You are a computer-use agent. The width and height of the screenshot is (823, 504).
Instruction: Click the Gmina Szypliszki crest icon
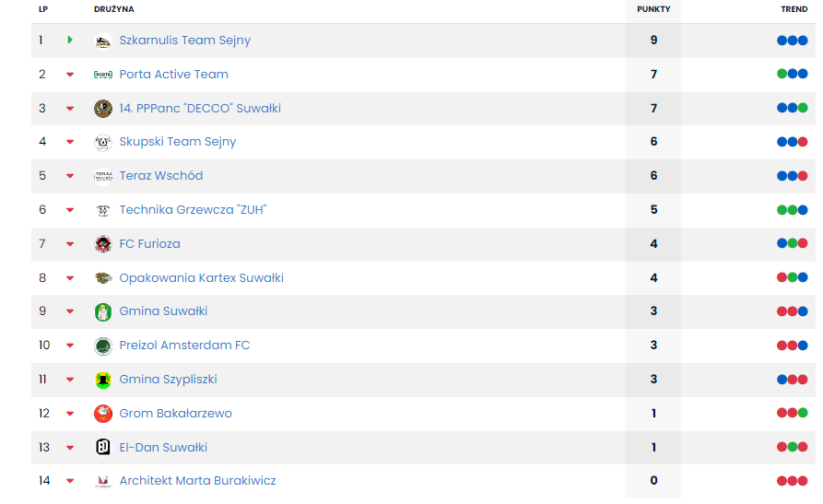pyautogui.click(x=103, y=380)
